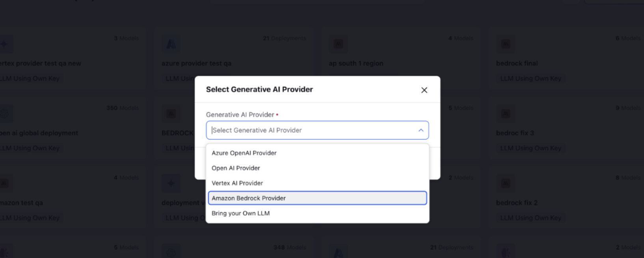Click the bedrock final provider icon

[505, 44]
